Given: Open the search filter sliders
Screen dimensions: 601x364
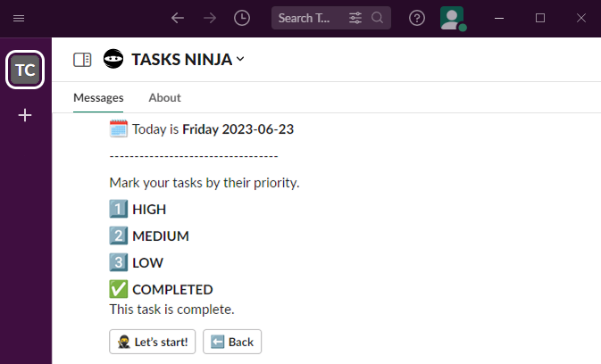Looking at the screenshot, I should tap(355, 18).
